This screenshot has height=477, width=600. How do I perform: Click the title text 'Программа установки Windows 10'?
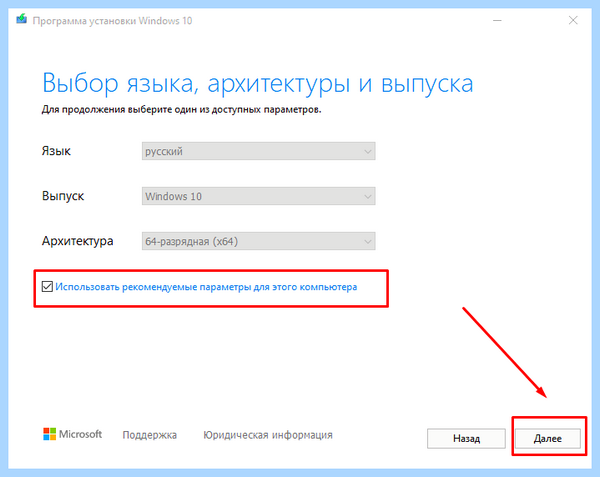(112, 21)
